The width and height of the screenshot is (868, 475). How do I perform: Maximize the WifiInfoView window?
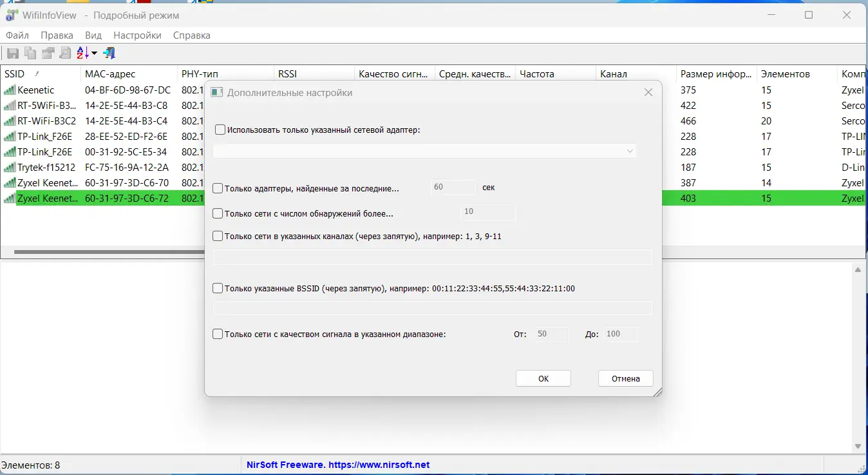point(809,15)
